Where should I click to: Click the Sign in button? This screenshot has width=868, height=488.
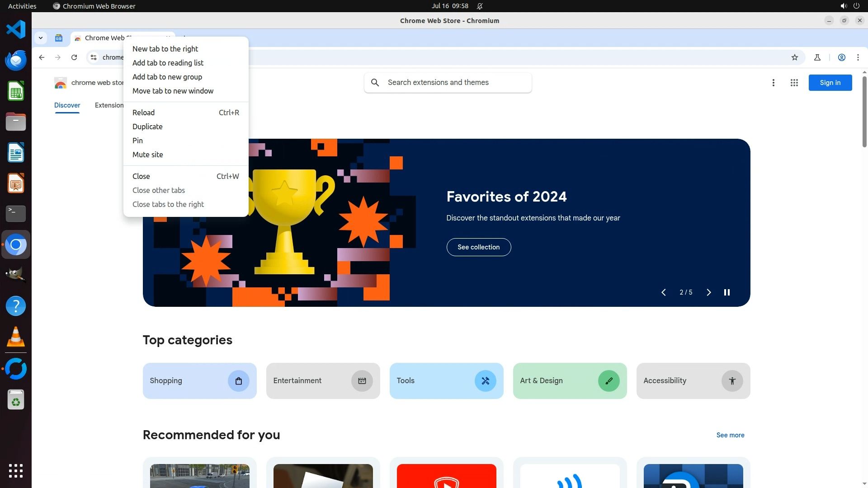830,83
